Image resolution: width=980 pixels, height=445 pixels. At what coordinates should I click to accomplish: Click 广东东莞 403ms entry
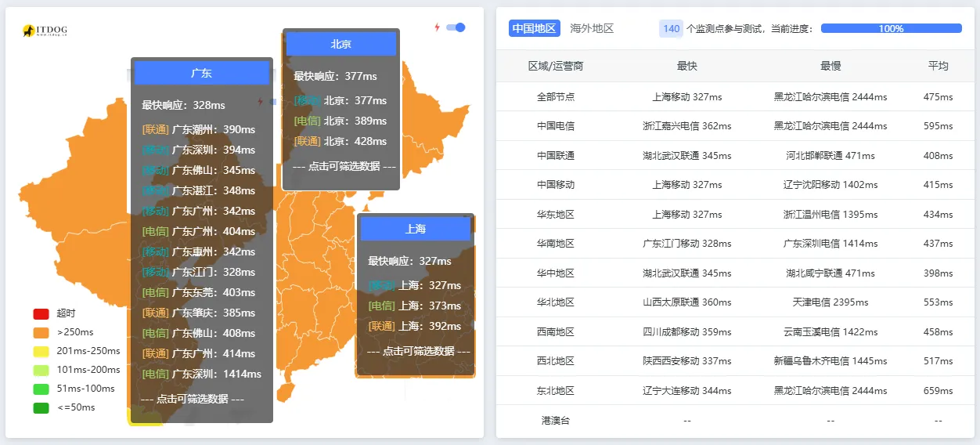click(x=199, y=292)
